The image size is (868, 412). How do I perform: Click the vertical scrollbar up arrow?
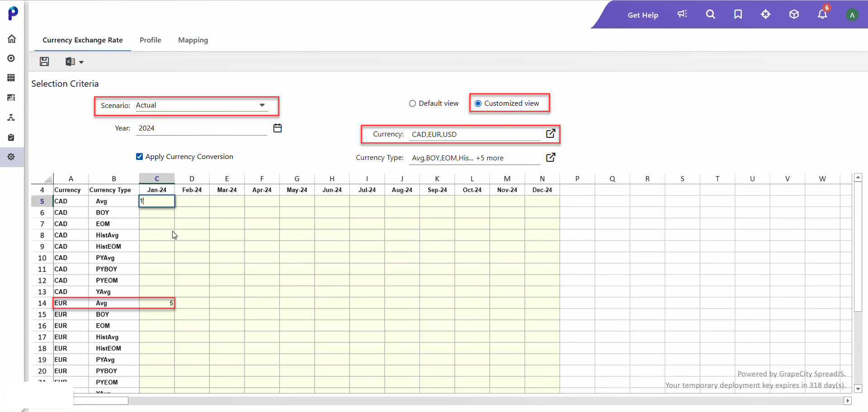tap(858, 178)
